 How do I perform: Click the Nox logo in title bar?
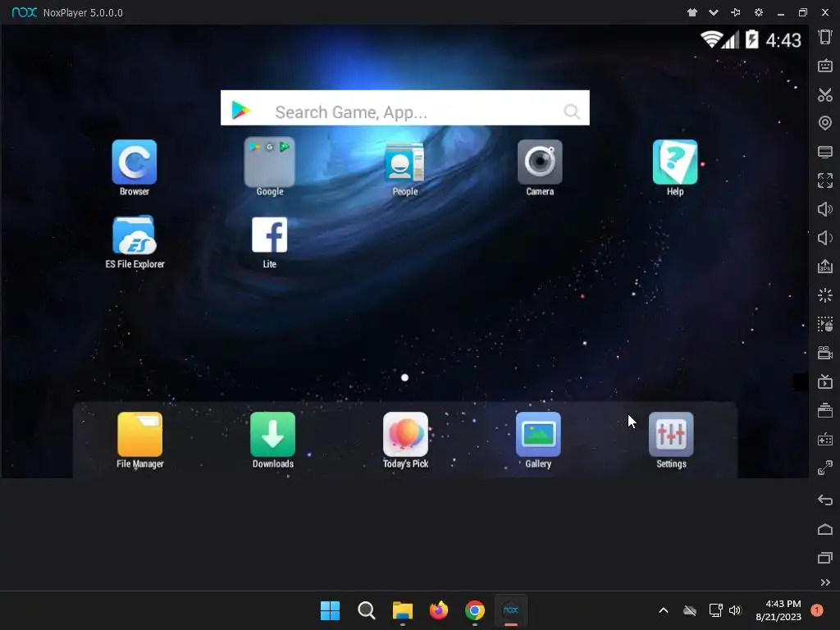[x=25, y=12]
